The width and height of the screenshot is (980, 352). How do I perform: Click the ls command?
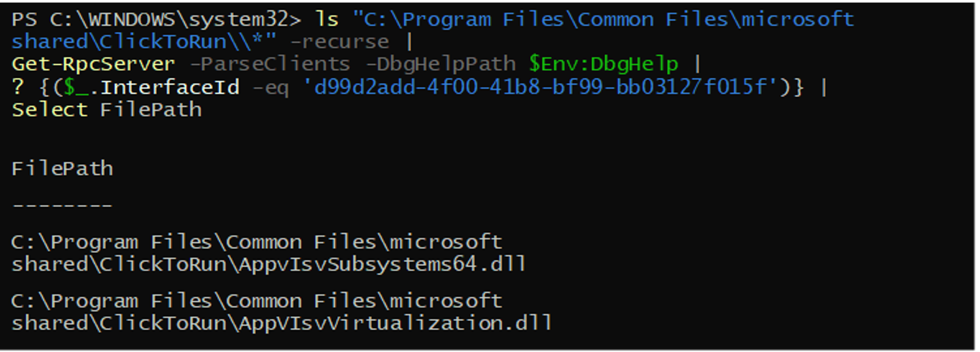327,19
